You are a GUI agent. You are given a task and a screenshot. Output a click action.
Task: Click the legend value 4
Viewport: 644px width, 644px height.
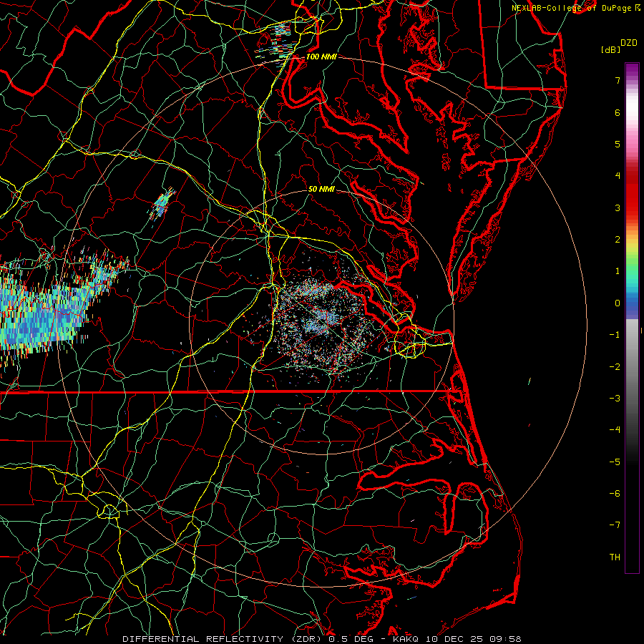click(618, 176)
